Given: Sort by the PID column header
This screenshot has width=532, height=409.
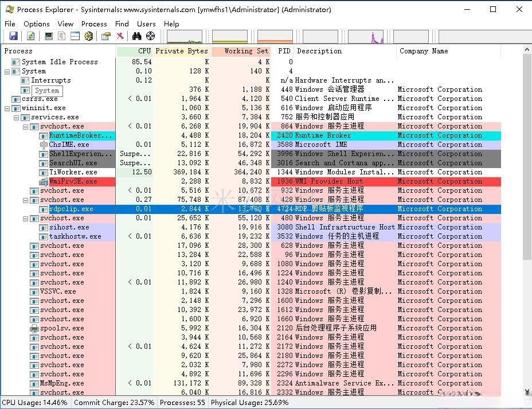Looking at the screenshot, I should (x=284, y=51).
